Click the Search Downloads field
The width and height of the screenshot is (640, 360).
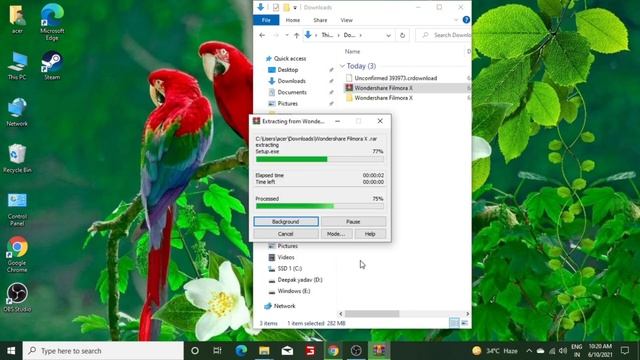pos(444,36)
